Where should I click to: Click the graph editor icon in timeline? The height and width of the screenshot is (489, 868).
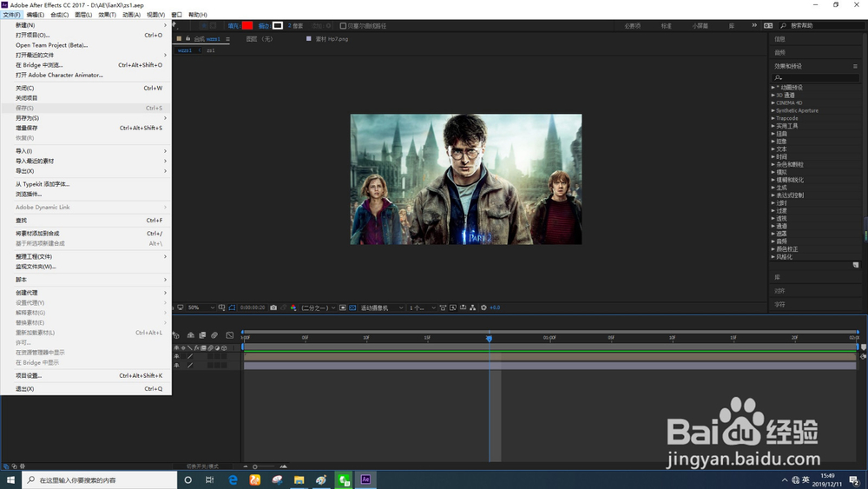230,335
